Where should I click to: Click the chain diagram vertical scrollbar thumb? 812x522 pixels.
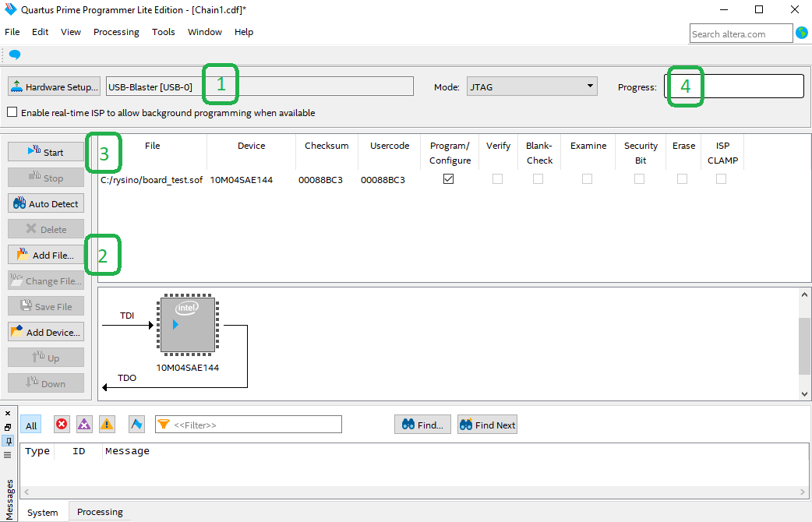(804, 346)
